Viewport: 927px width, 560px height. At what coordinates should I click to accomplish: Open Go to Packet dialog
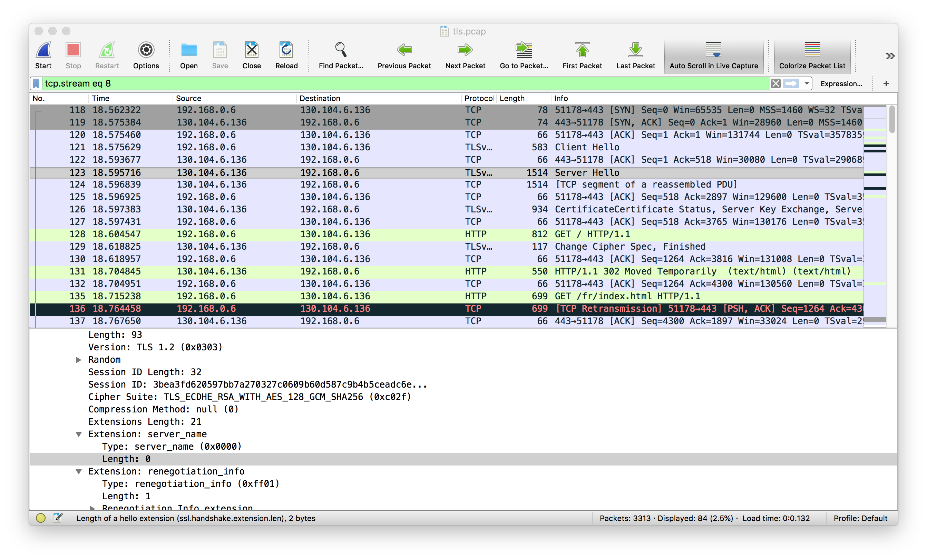[x=524, y=50]
